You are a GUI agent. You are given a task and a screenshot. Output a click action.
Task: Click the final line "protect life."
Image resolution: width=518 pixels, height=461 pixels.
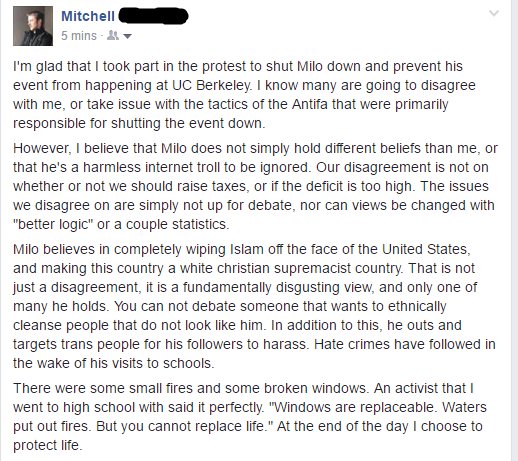[47, 445]
